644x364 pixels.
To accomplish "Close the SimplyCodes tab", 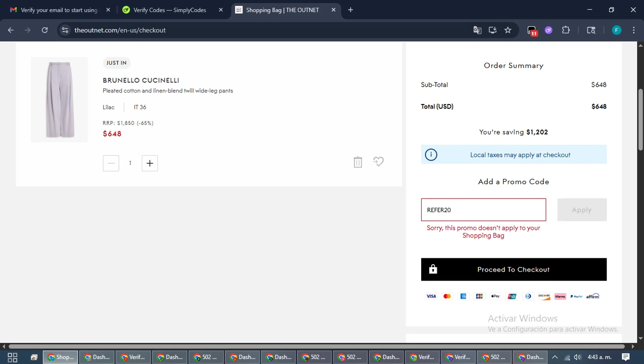I will 221,10.
